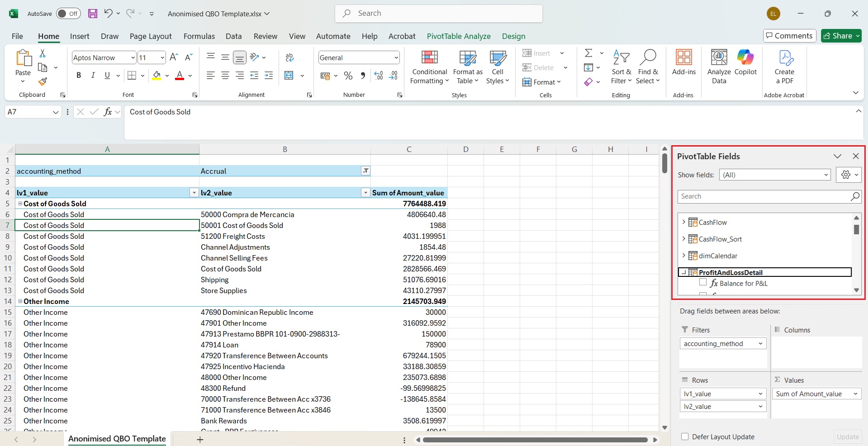
Task: Open the Page Layout tab
Action: [x=151, y=36]
